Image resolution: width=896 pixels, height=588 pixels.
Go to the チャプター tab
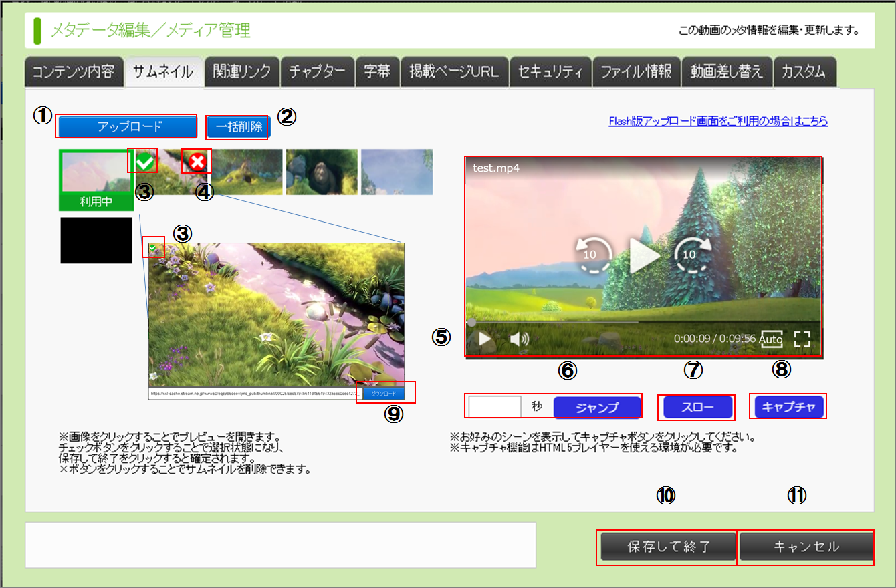click(318, 71)
